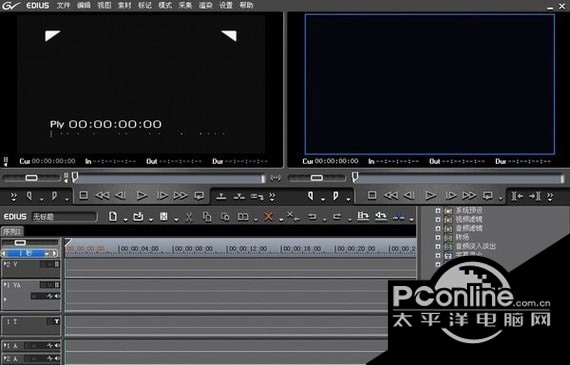
Task: Adjust Player monitor shuttle slider
Action: [x=31, y=177]
